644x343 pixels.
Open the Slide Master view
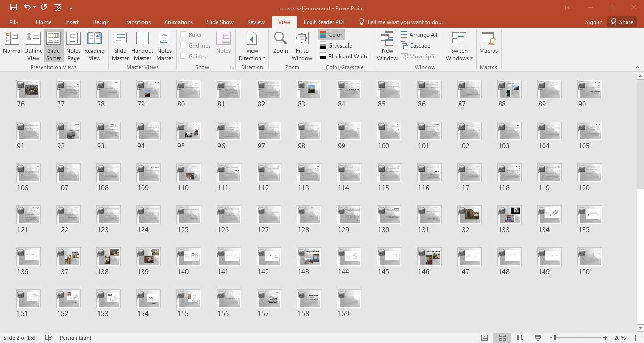tap(120, 46)
